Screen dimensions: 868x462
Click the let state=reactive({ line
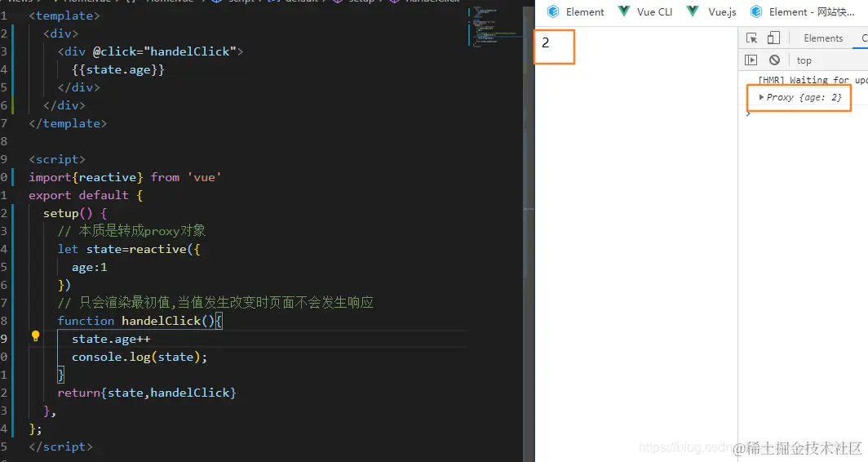(129, 249)
